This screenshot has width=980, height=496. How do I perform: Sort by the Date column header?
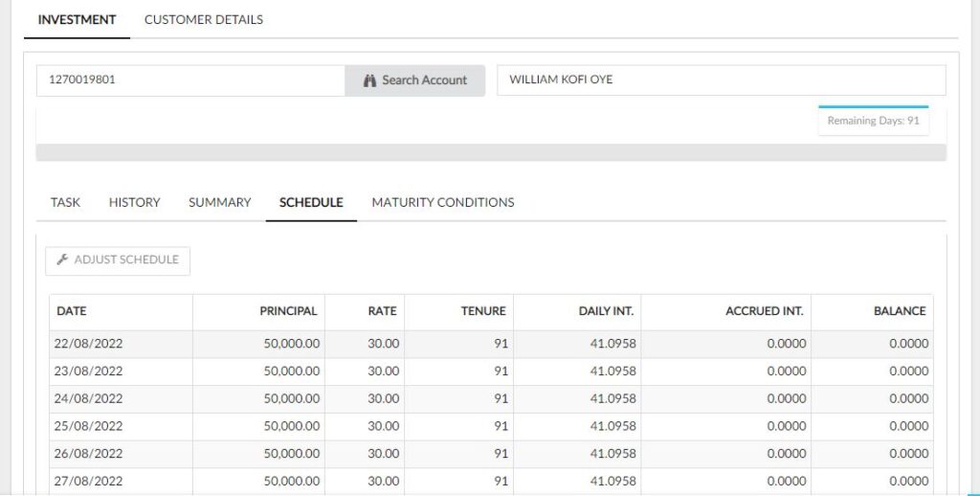(x=72, y=311)
